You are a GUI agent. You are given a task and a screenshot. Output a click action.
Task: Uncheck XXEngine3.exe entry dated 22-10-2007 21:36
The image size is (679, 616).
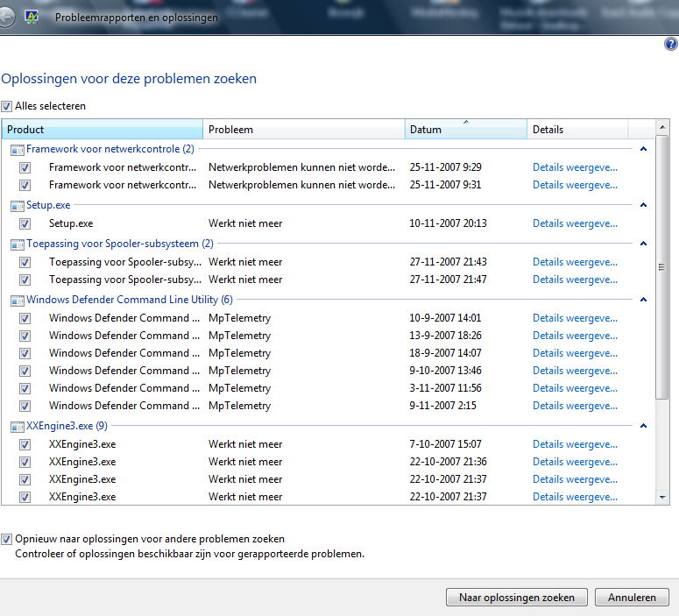coord(25,462)
